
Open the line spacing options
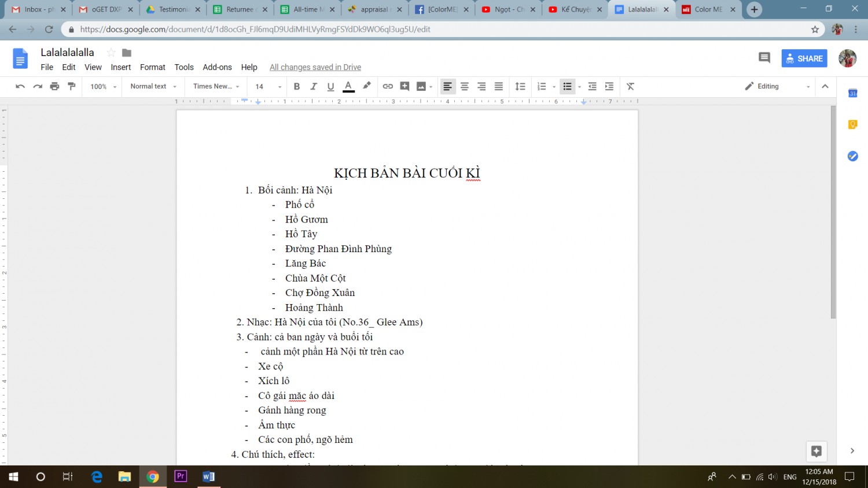click(x=520, y=86)
